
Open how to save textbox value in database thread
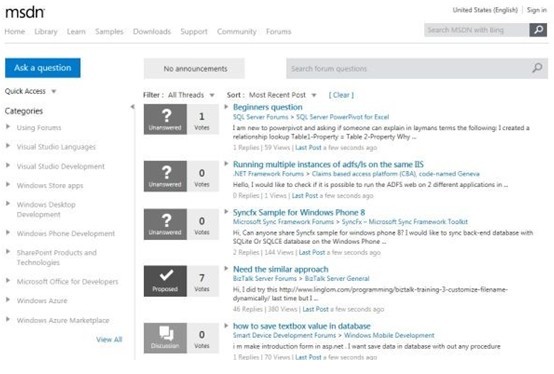coord(302,326)
